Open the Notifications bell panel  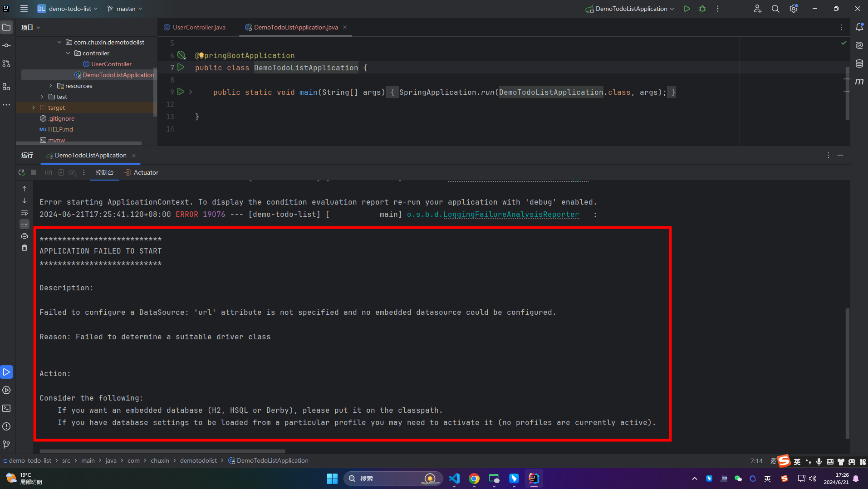coord(859,27)
